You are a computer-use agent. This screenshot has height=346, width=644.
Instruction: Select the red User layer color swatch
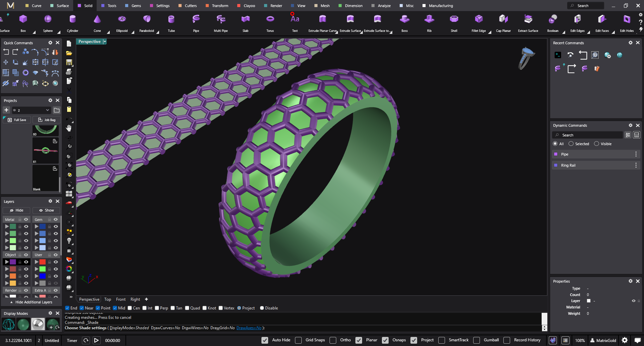[x=43, y=262]
